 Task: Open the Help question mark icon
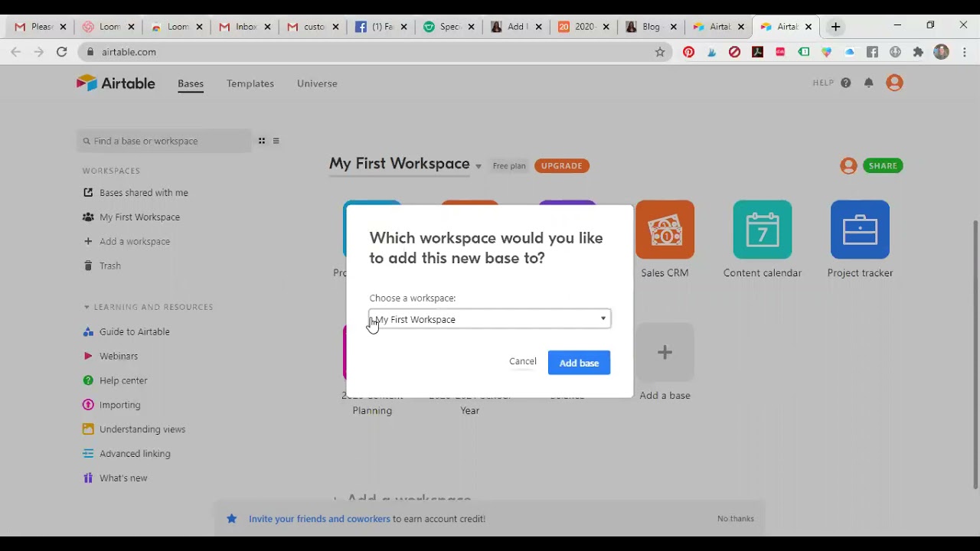tap(845, 83)
